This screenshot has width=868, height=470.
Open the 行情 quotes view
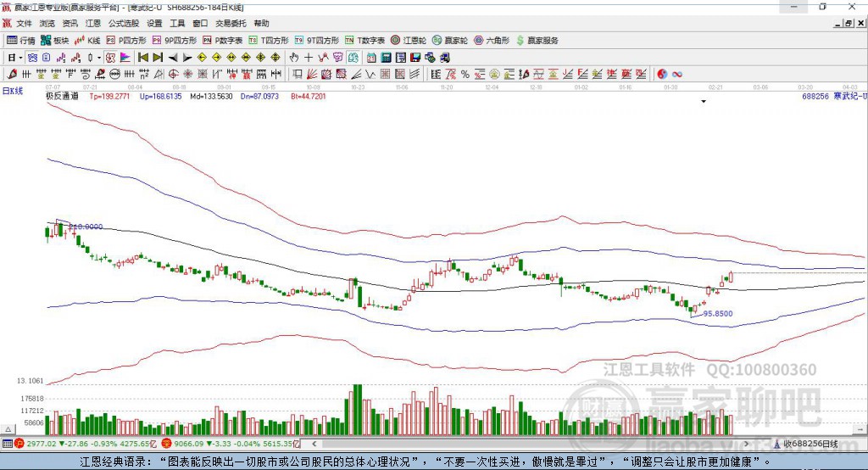20,41
